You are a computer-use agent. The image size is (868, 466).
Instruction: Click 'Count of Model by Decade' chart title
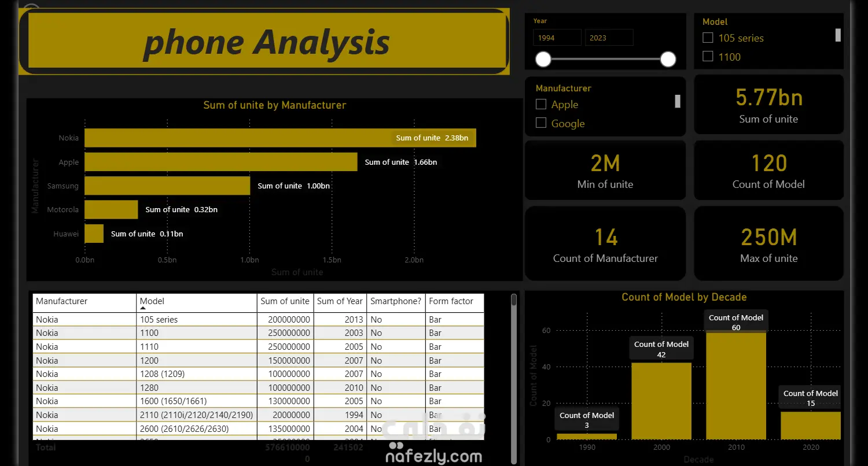(684, 297)
